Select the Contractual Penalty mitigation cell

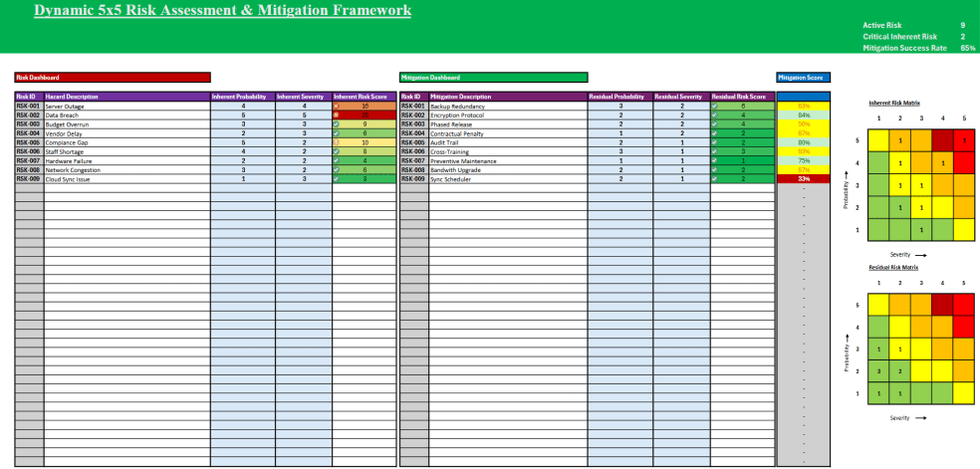508,133
